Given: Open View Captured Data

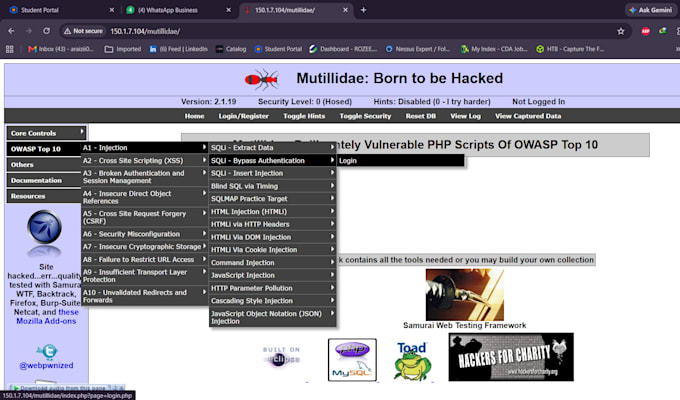Looking at the screenshot, I should [x=528, y=116].
